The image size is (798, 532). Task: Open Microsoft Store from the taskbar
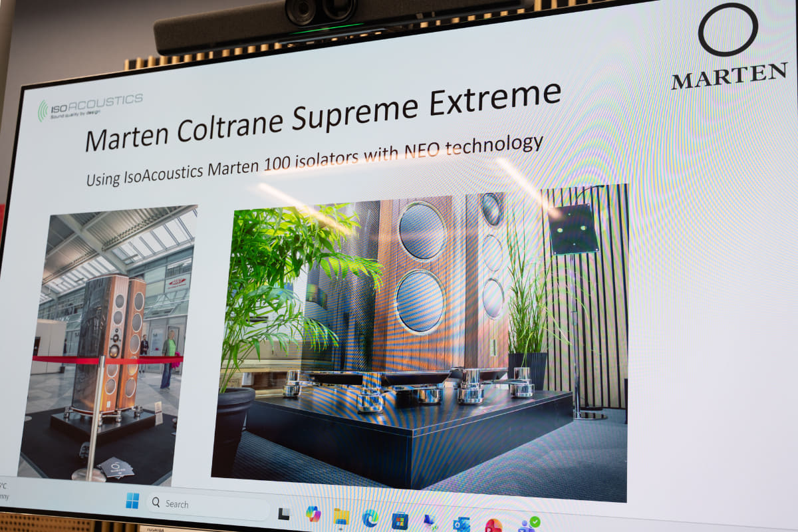400,520
